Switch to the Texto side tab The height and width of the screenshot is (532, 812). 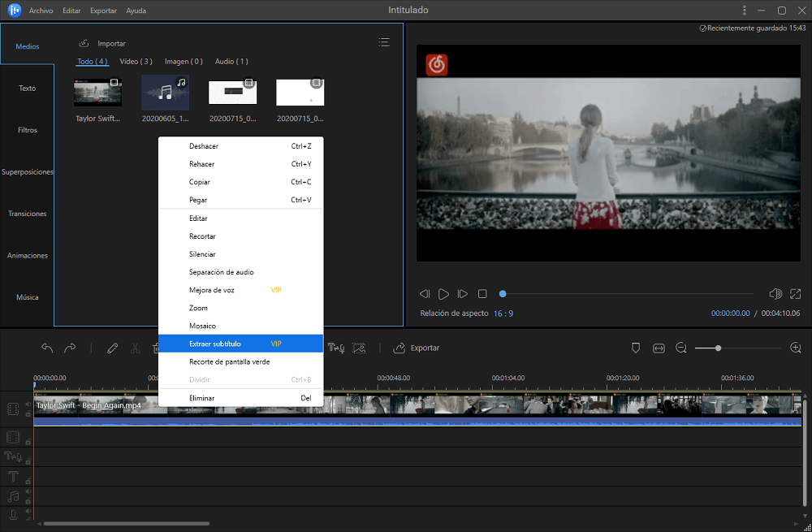pos(27,88)
